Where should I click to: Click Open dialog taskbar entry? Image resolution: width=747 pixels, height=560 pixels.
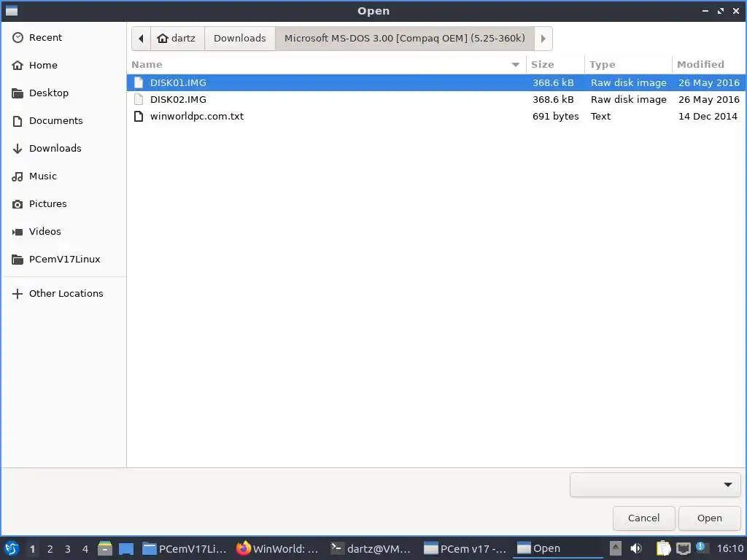[x=557, y=548]
